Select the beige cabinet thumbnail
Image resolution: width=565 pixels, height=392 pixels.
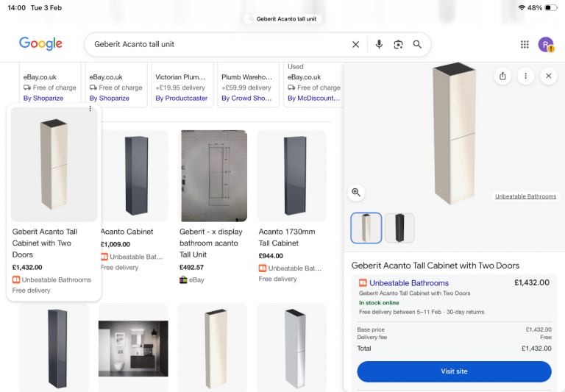[366, 228]
